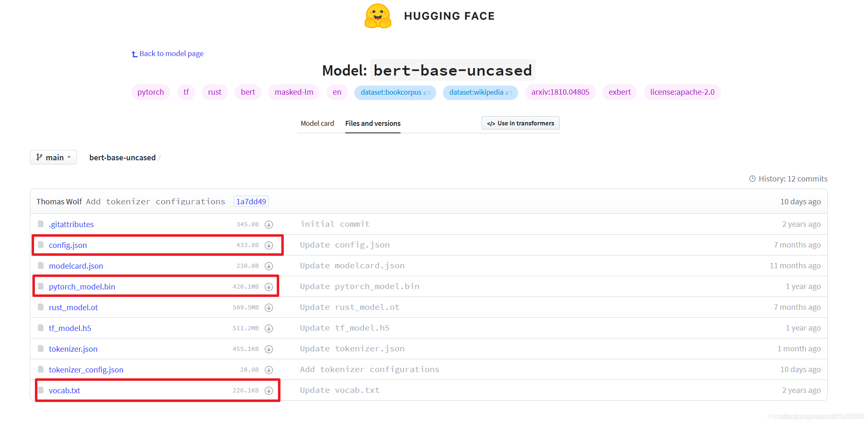Click the '420.1MB' file size of pytorch_model.bin
The width and height of the screenshot is (868, 424).
246,287
